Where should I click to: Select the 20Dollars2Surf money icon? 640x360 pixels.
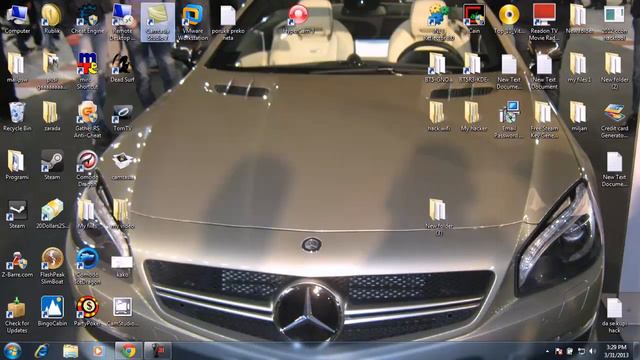click(52, 213)
